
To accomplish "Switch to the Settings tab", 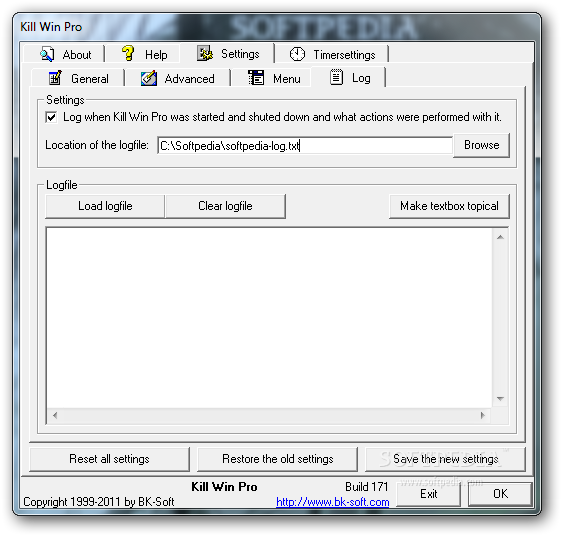I will (x=228, y=53).
